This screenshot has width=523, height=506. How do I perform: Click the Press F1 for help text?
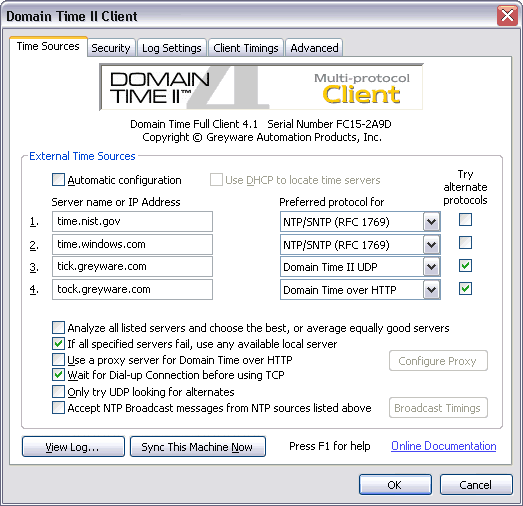(330, 446)
